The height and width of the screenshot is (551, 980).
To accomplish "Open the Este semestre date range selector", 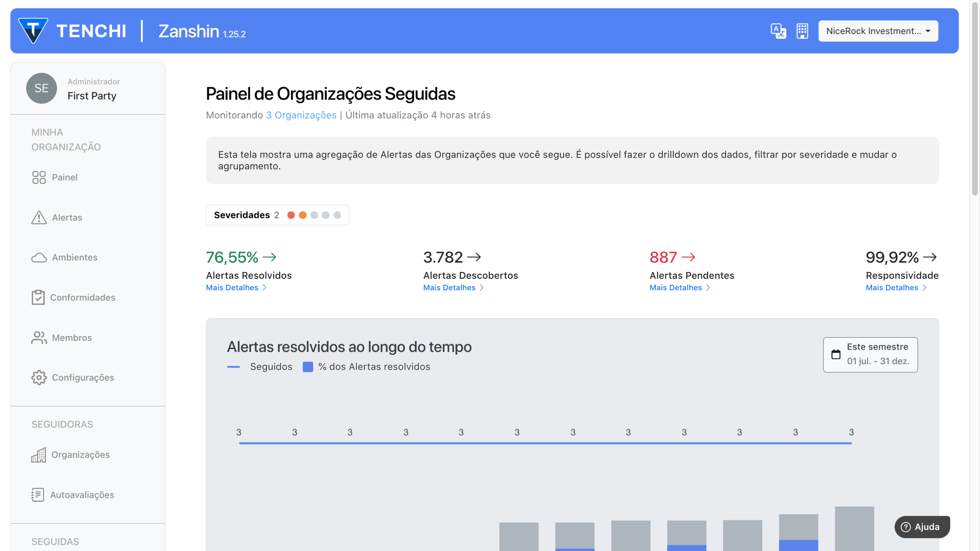I will (x=870, y=355).
